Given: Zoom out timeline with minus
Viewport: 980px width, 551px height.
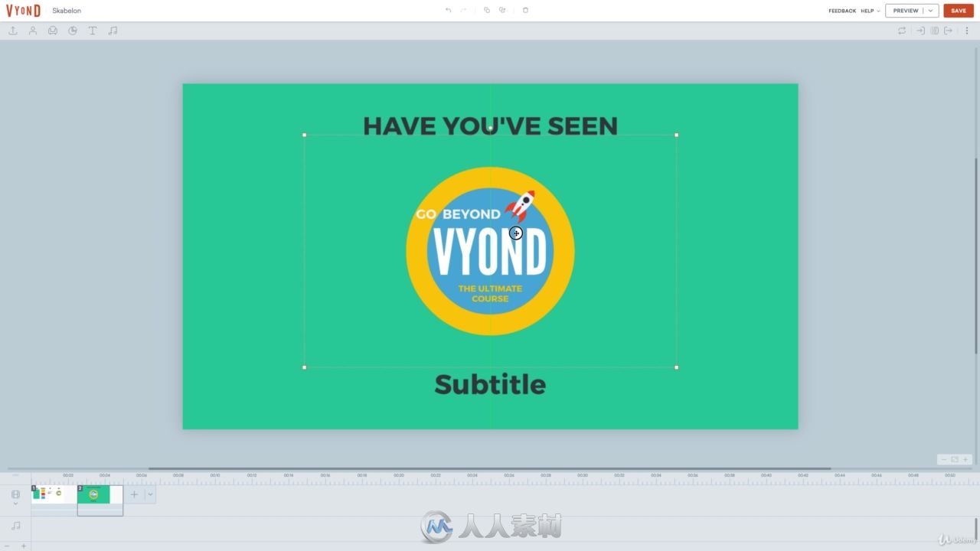Looking at the screenshot, I should click(8, 546).
